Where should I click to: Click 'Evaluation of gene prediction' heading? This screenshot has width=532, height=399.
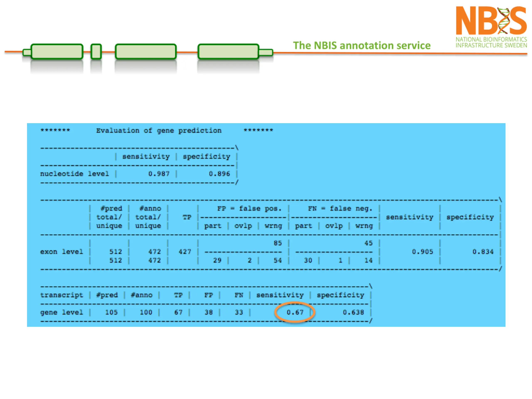click(x=159, y=131)
